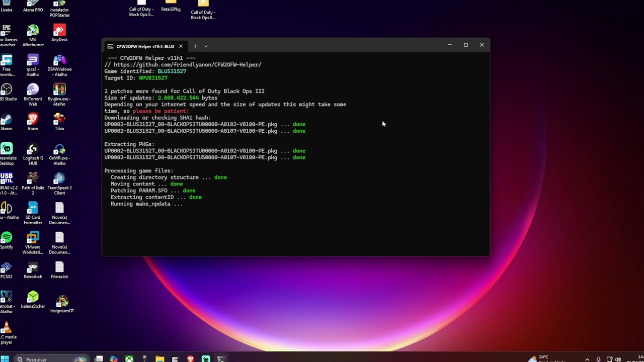
Task: Show hidden system tray icons chevron
Action: coord(587,359)
